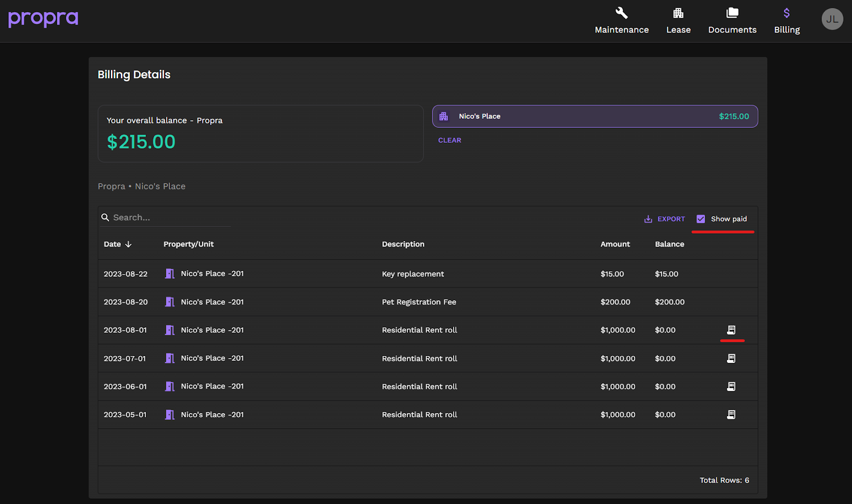Open receipt for 2023-07-01 rent payment
The height and width of the screenshot is (504, 852).
[731, 358]
